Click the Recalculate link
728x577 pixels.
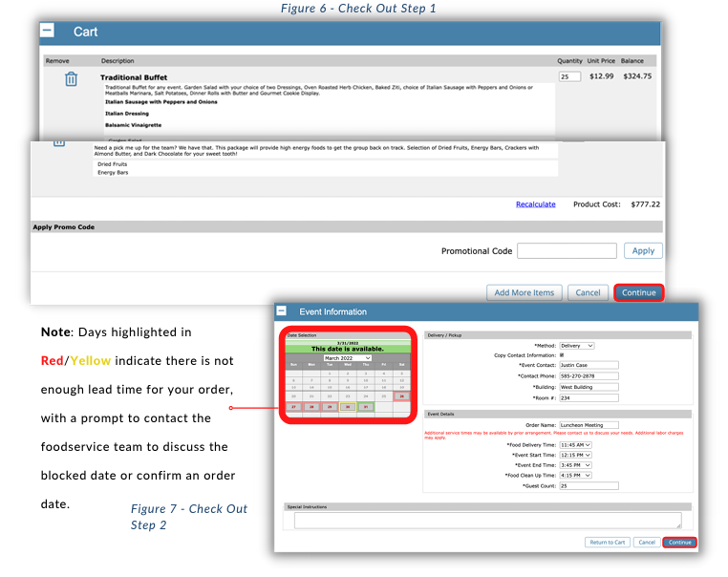click(535, 204)
